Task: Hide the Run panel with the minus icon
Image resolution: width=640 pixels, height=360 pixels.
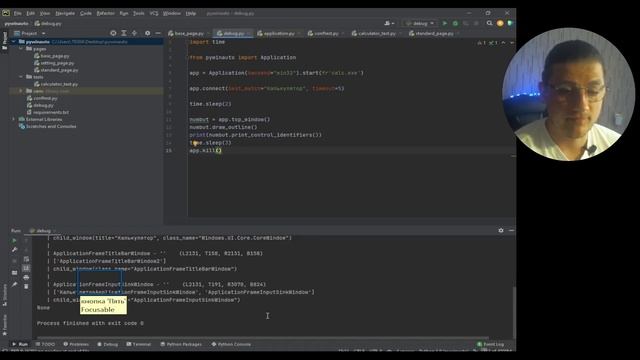Action: [511, 231]
